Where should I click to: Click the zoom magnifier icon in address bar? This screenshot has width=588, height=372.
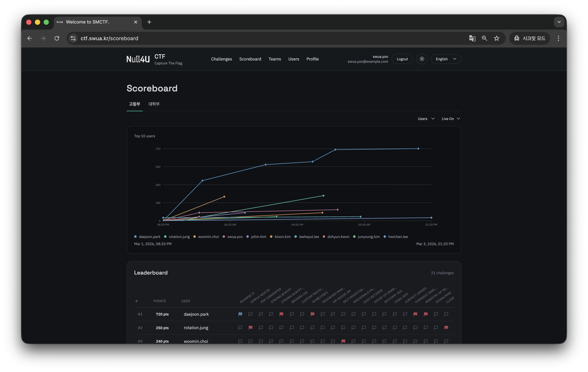[484, 38]
